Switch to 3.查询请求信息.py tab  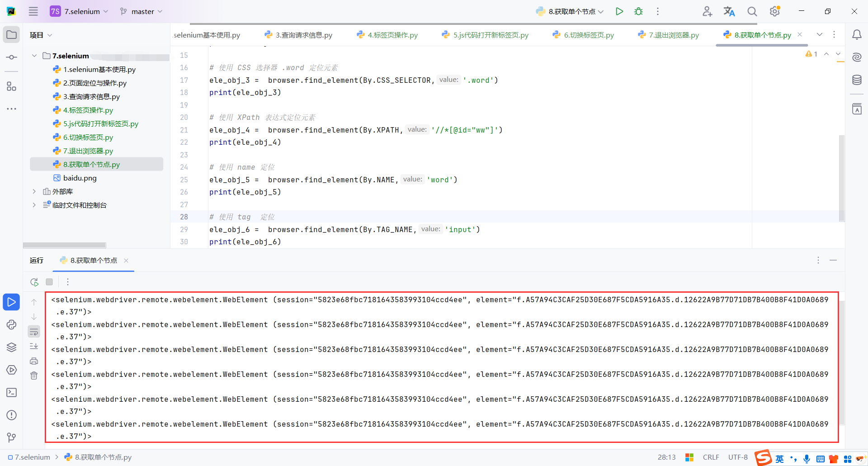coord(298,35)
